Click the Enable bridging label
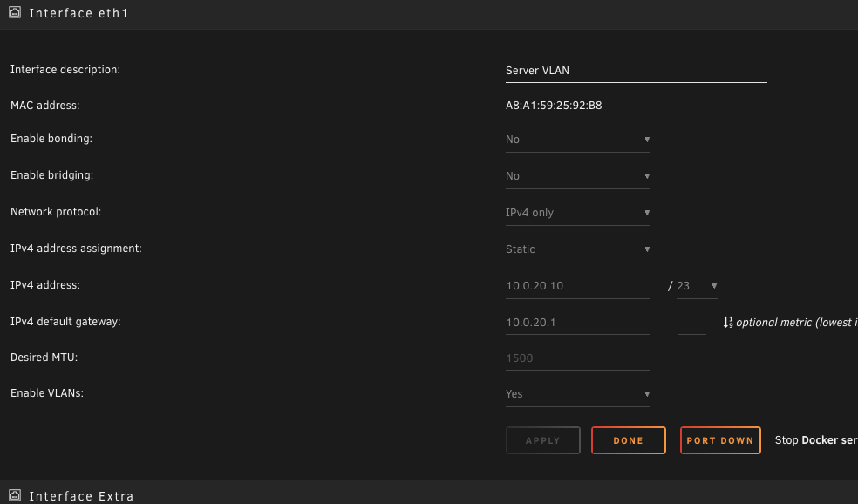Viewport: 858px width, 504px height. click(x=52, y=175)
